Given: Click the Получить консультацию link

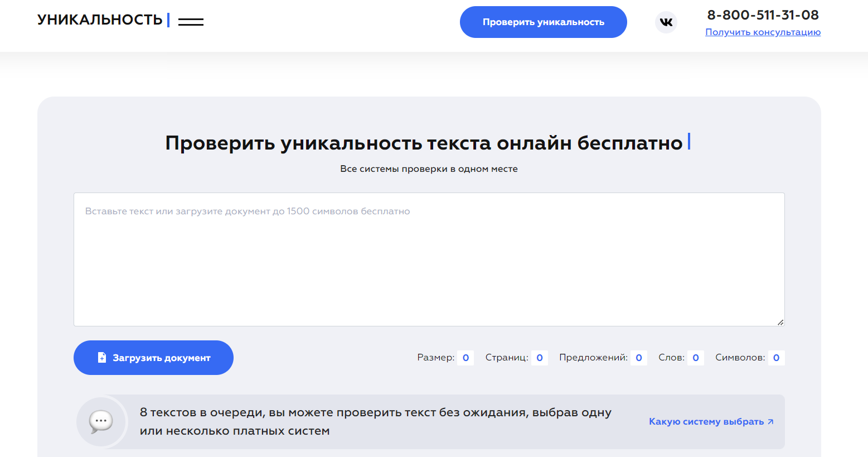Looking at the screenshot, I should (763, 32).
